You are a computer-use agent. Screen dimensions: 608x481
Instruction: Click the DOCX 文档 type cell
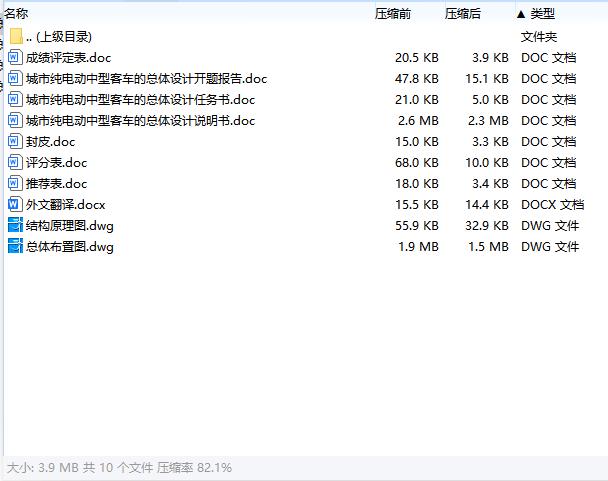(553, 204)
